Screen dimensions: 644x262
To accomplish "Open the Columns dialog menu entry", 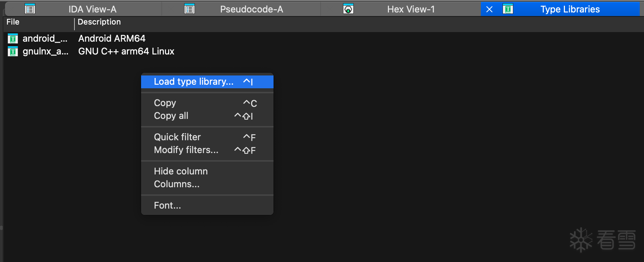I will pyautogui.click(x=177, y=184).
